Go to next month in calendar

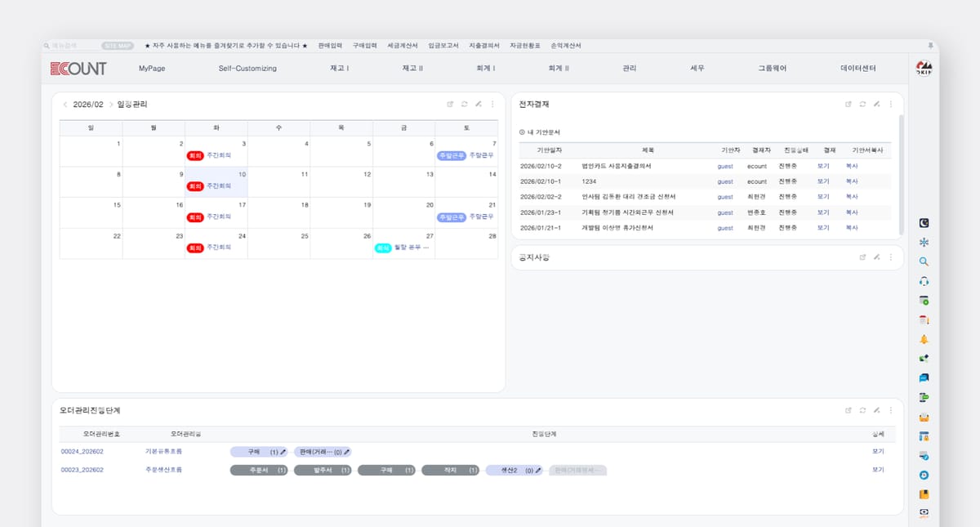111,105
